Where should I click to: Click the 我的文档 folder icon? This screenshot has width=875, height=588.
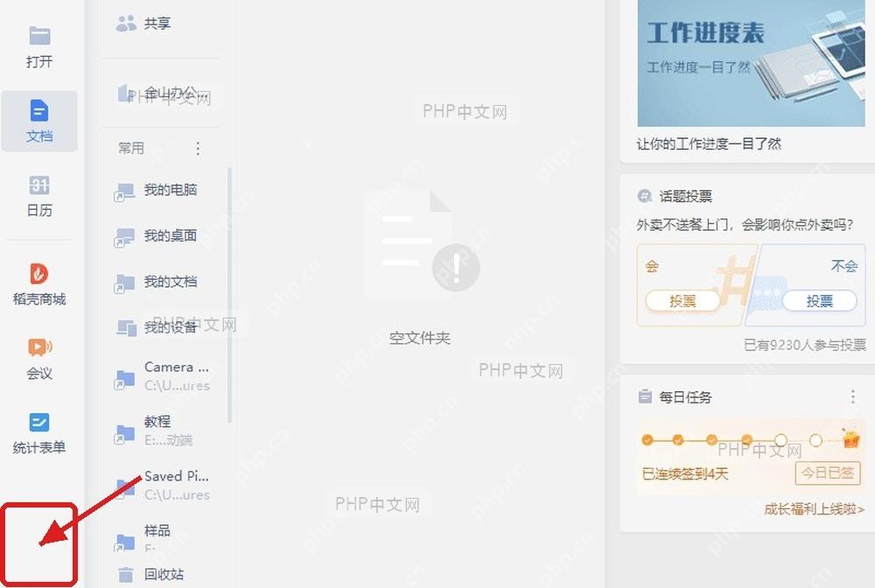[124, 283]
